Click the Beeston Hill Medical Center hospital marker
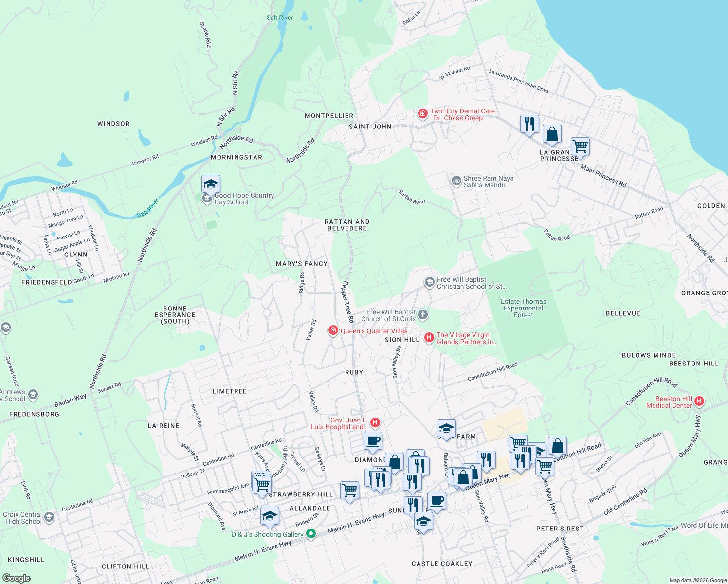This screenshot has width=728, height=584. 699,401
